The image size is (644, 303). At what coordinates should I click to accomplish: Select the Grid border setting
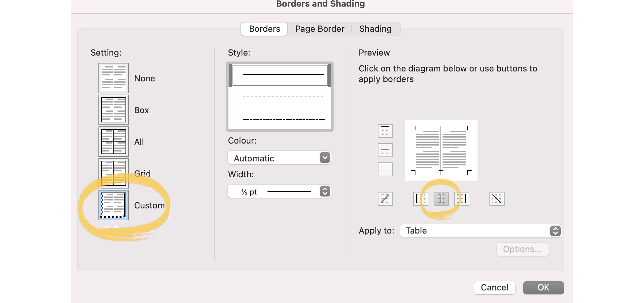(113, 173)
